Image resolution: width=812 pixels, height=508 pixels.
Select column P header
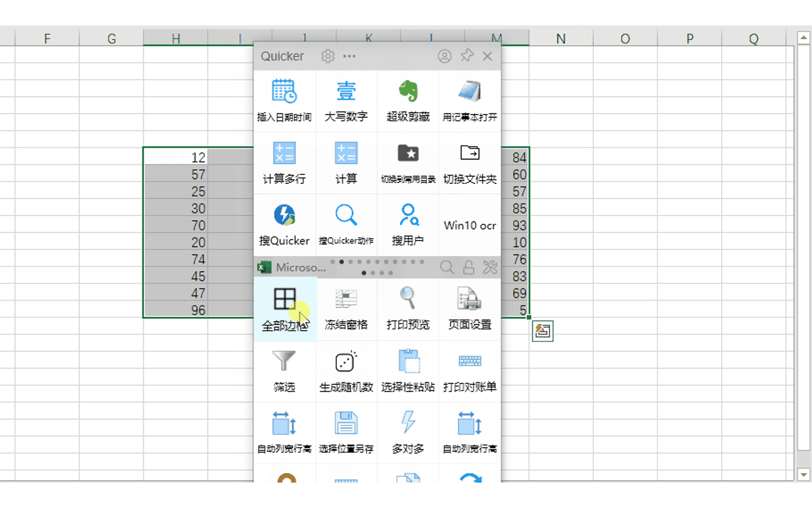[x=689, y=38]
